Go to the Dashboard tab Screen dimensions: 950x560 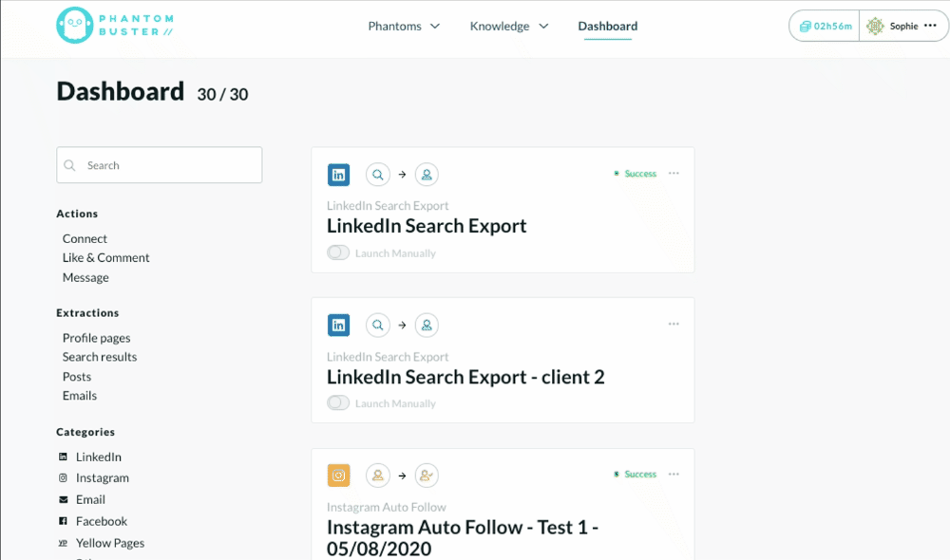pyautogui.click(x=608, y=26)
